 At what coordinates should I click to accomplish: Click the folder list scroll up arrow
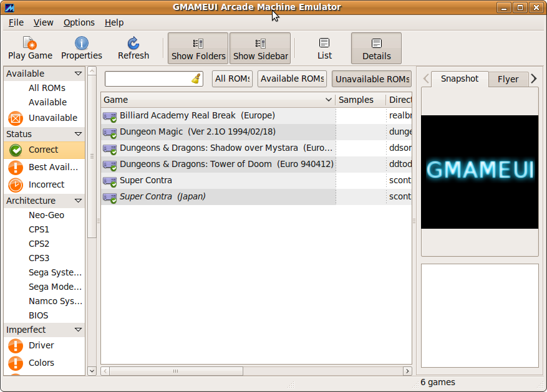pyautogui.click(x=92, y=72)
